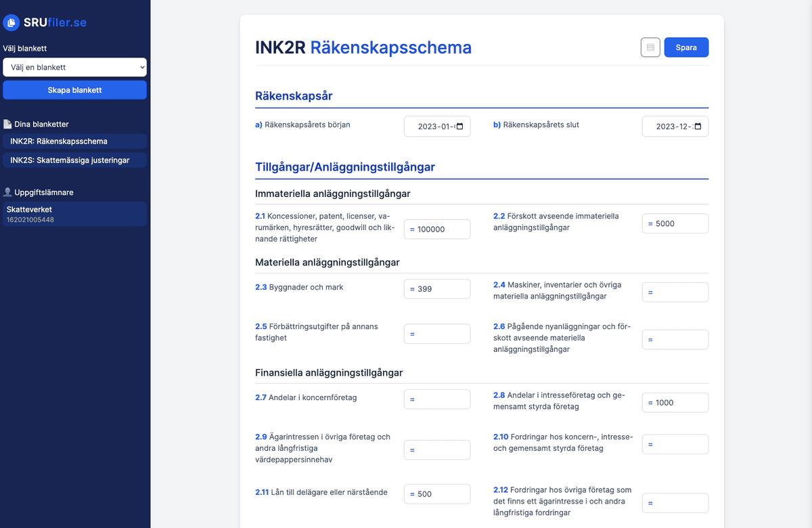Screen dimensions: 812x528
Task: Click the equals symbol in field 2.11
Action: click(x=413, y=493)
